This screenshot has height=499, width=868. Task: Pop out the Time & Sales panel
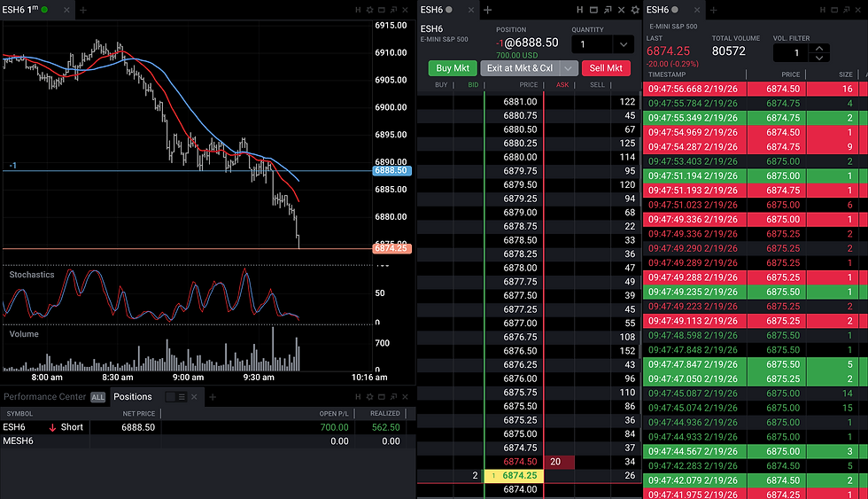point(846,10)
